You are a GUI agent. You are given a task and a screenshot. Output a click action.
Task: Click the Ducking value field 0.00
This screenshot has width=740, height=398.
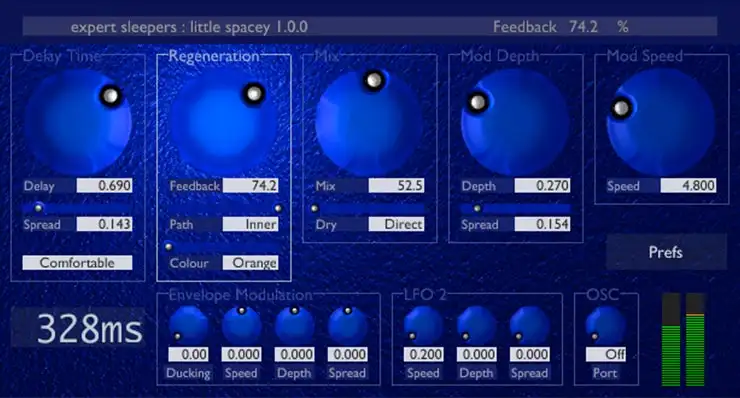pyautogui.click(x=188, y=354)
